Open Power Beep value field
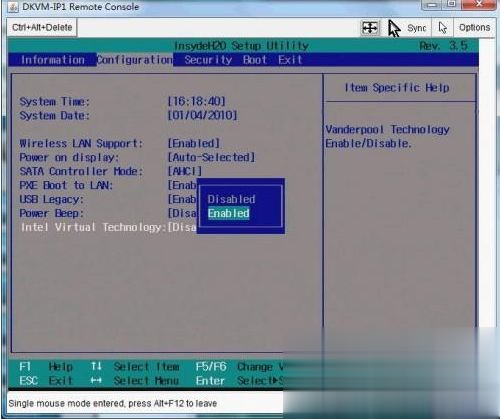The width and height of the screenshot is (500, 419). click(182, 213)
